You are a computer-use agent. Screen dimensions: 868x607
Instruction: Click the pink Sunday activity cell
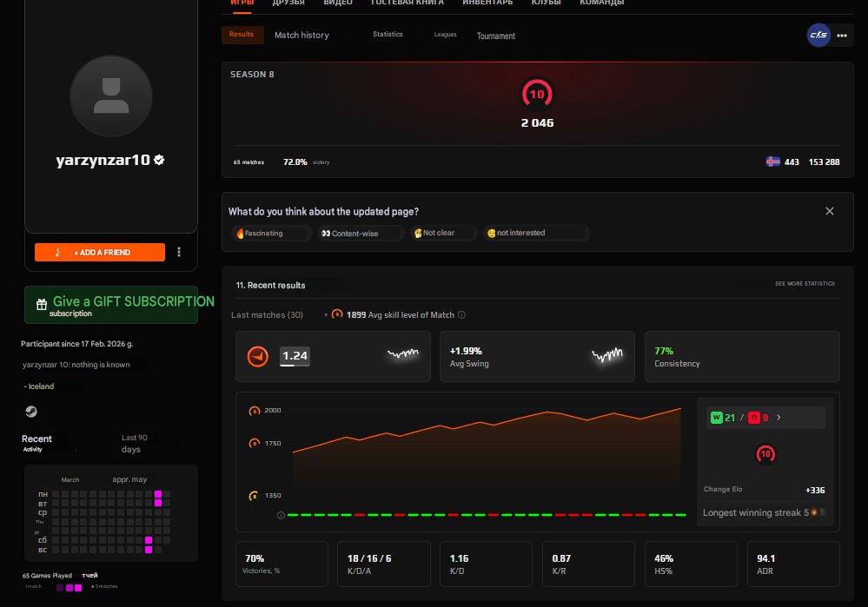tap(149, 550)
